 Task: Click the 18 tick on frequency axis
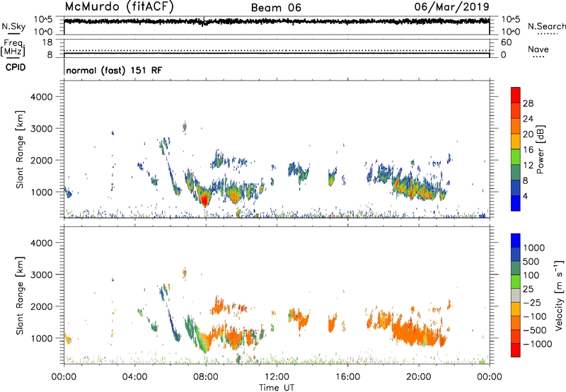coord(47,42)
